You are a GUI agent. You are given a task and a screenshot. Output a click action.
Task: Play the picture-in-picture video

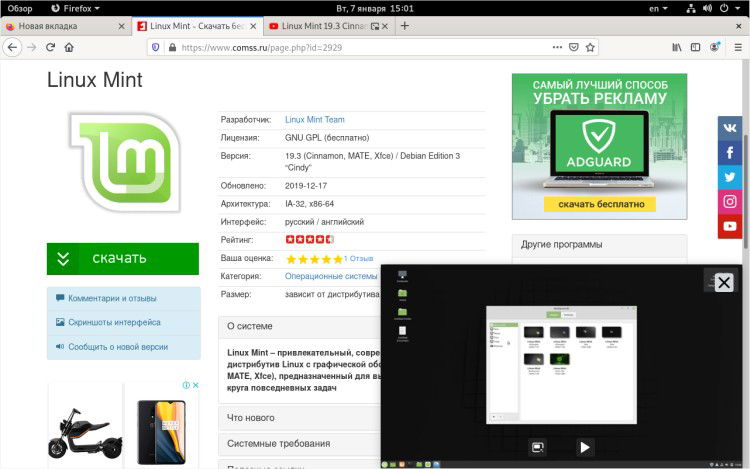585,447
